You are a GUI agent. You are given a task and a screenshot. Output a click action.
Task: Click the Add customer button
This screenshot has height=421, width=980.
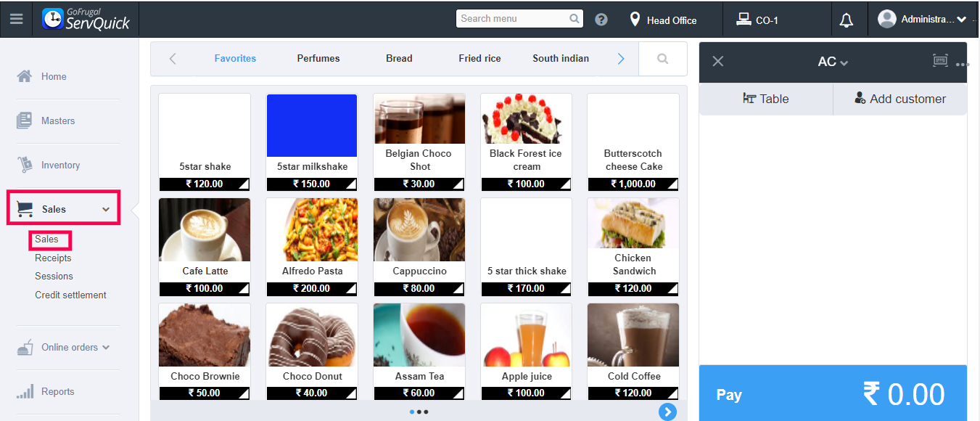click(900, 99)
